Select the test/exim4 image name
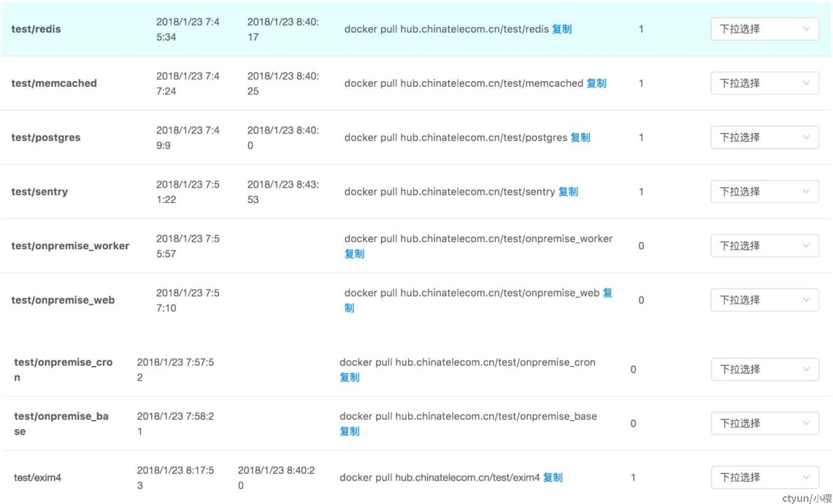 pyautogui.click(x=37, y=477)
